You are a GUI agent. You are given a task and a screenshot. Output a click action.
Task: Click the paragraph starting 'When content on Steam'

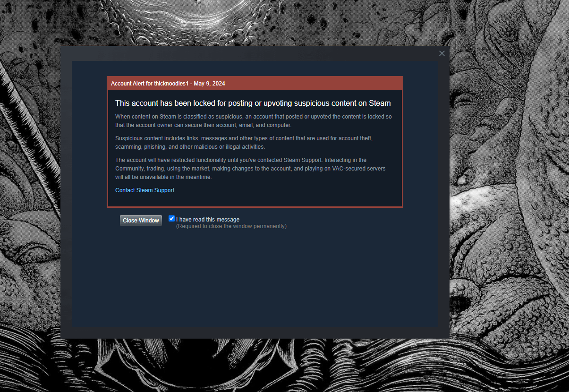[254, 121]
